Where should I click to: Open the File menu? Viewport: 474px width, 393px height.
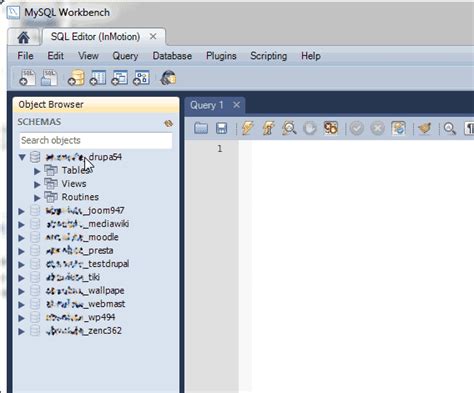coord(25,56)
